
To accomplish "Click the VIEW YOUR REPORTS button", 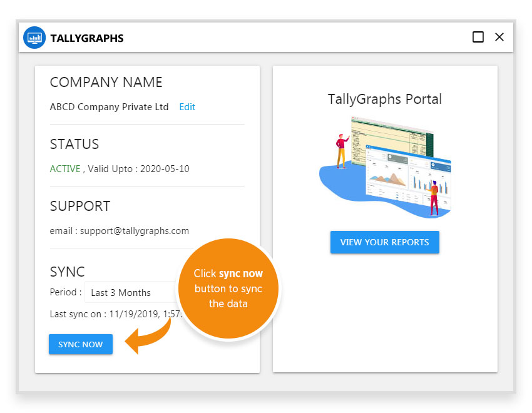I will 384,242.
